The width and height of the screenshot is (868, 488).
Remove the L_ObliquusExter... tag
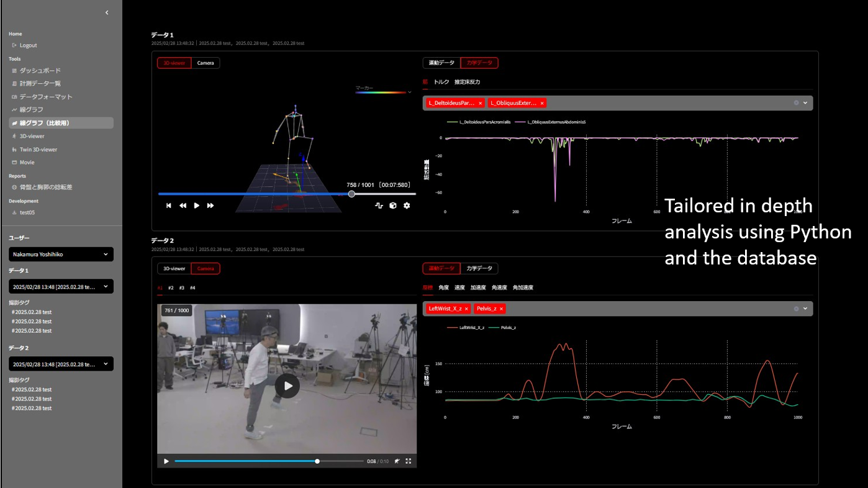click(542, 103)
